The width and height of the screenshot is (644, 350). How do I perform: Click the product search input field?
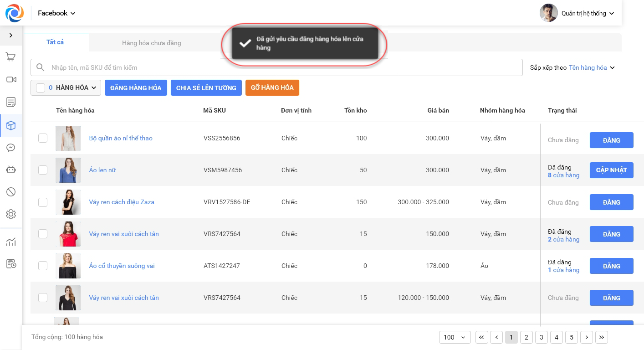pyautogui.click(x=282, y=67)
